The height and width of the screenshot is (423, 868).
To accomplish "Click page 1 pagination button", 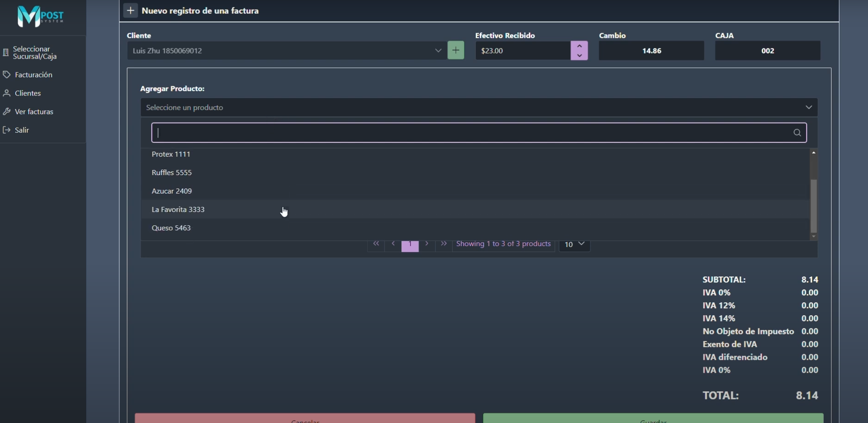I will tap(410, 245).
